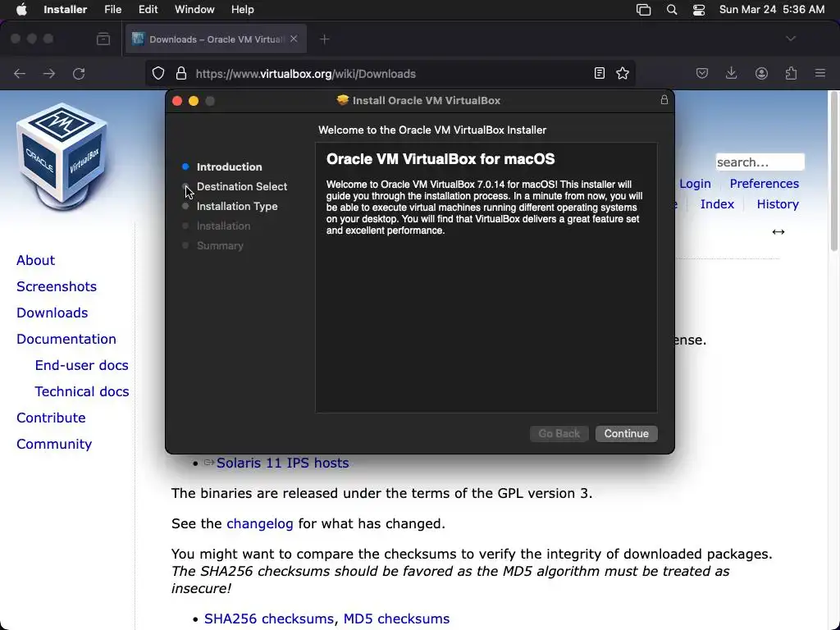Click Continue in the VirtualBox installer
The height and width of the screenshot is (630, 840).
(x=626, y=433)
